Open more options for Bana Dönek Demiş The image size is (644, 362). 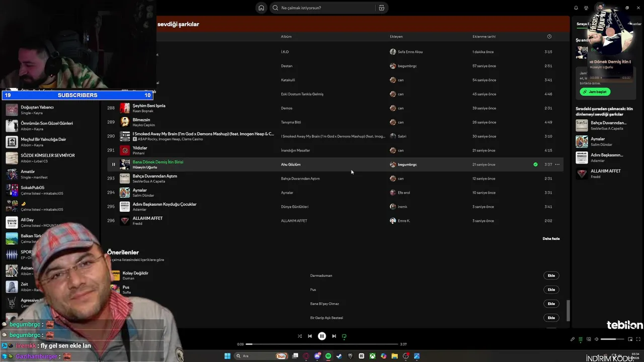tap(557, 164)
